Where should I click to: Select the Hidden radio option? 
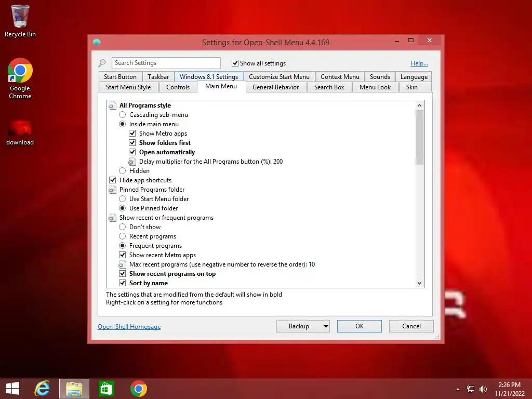point(123,171)
